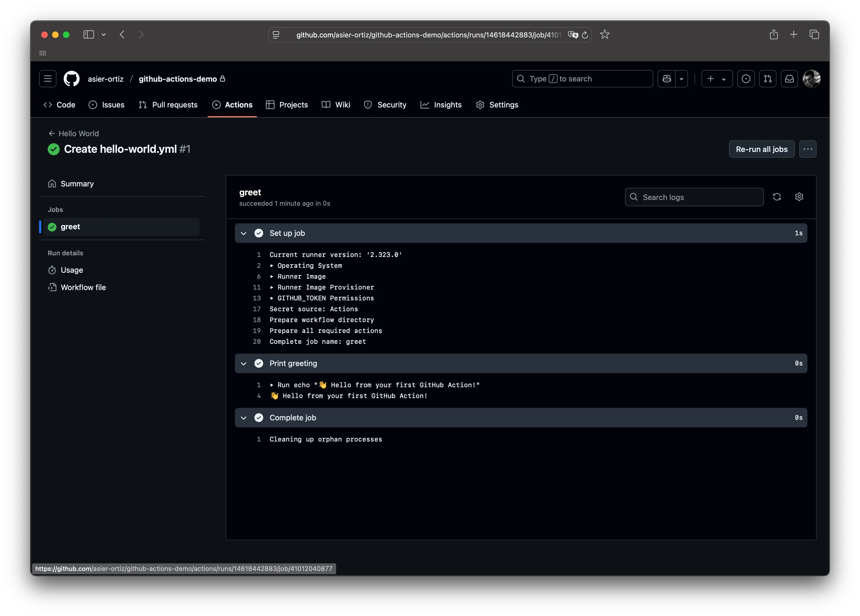Click log line 'Secret source: Actions'
860x616 pixels.
[x=314, y=309]
